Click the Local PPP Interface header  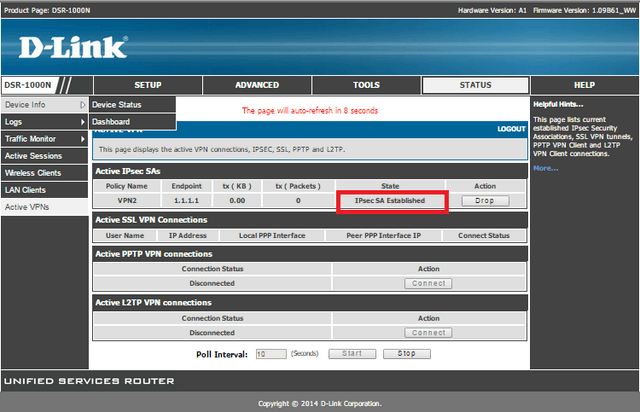272,236
